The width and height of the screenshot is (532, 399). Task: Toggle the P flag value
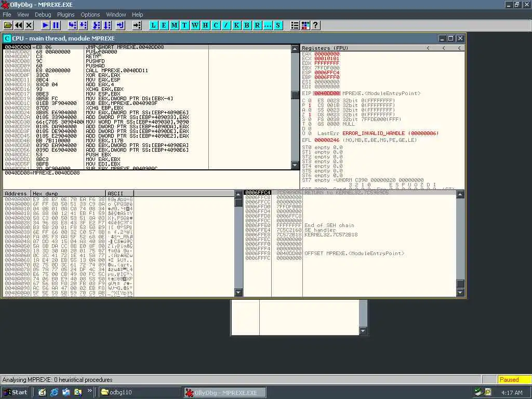pyautogui.click(x=310, y=105)
